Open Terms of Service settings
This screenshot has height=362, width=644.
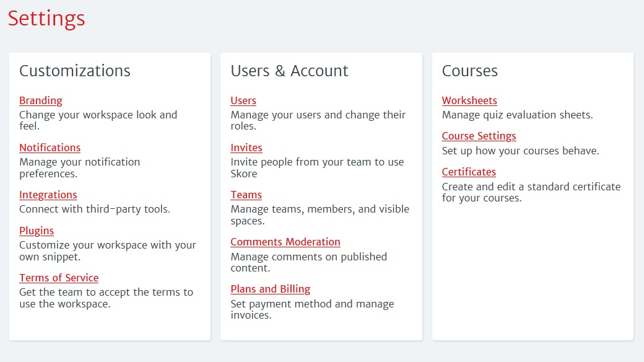(59, 278)
